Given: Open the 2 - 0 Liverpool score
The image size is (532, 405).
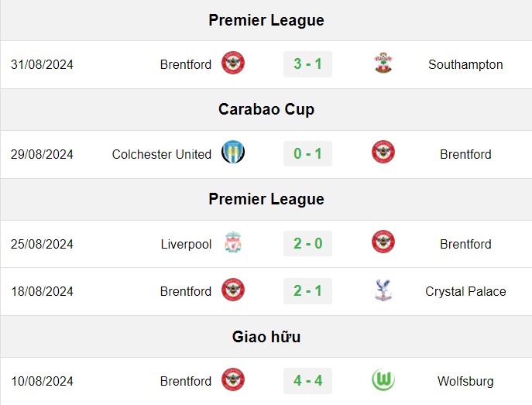Looking at the screenshot, I should tap(307, 244).
